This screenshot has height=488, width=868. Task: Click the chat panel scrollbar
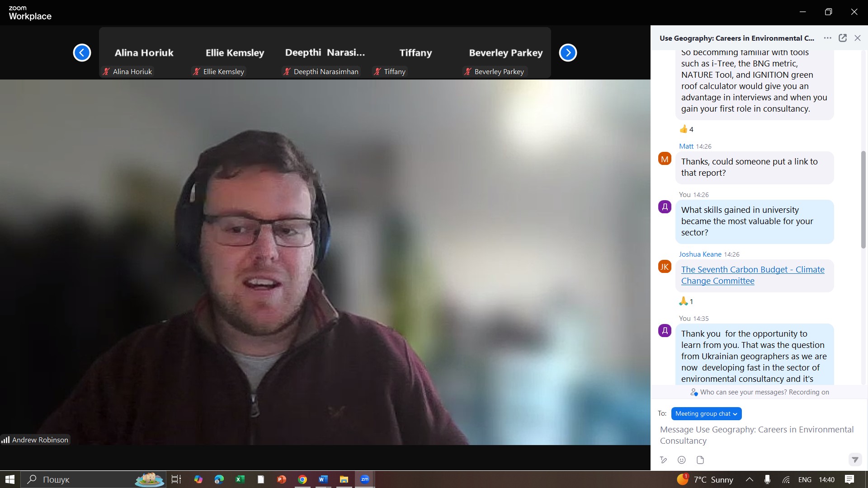tap(863, 200)
